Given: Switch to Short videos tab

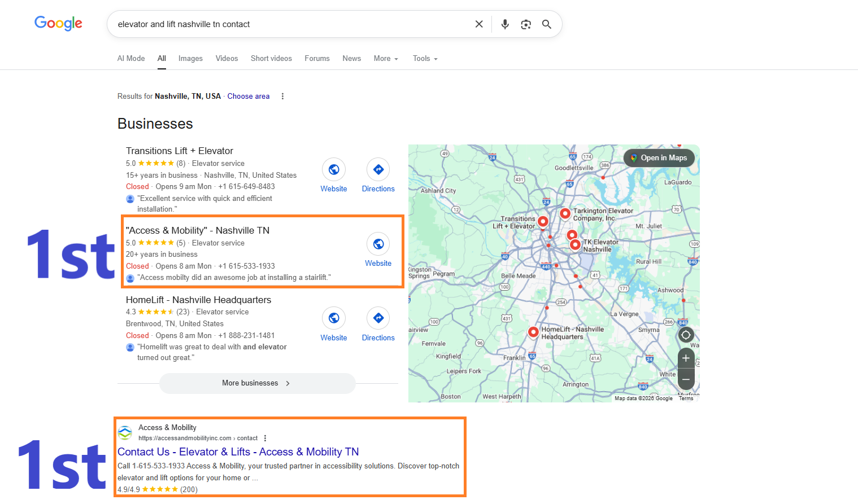Looking at the screenshot, I should coord(271,59).
